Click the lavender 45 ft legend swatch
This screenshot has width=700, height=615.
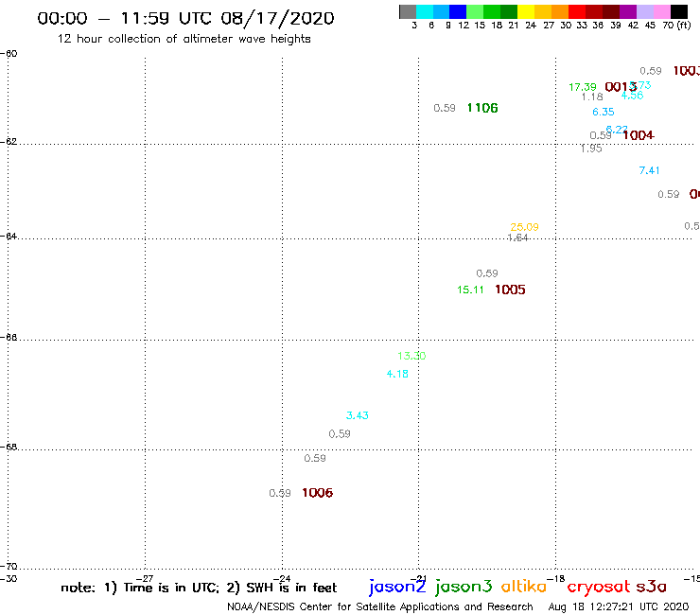(x=644, y=11)
